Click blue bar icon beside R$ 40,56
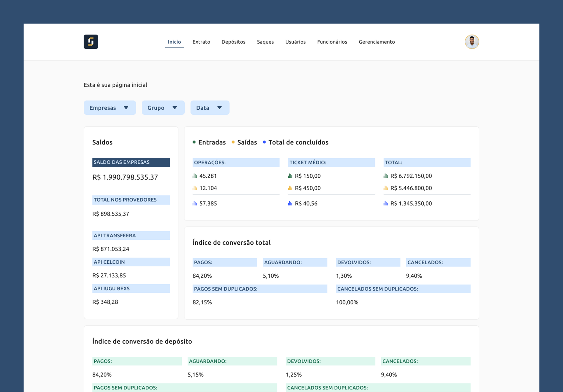The image size is (563, 392). [290, 203]
